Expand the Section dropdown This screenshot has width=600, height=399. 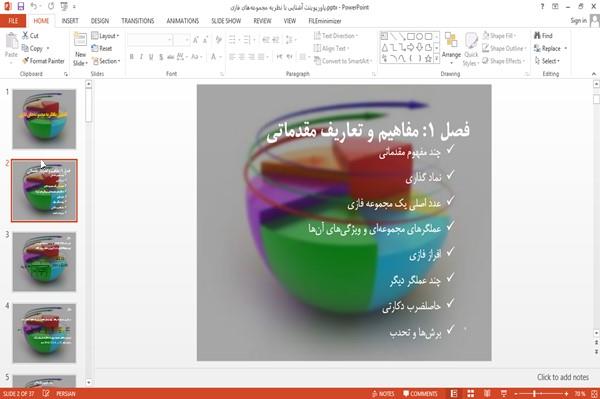106,61
